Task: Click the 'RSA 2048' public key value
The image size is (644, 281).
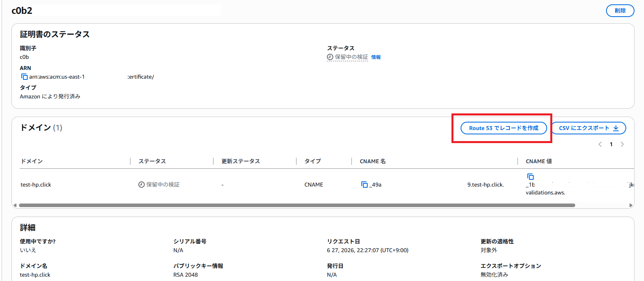Action: pos(185,275)
